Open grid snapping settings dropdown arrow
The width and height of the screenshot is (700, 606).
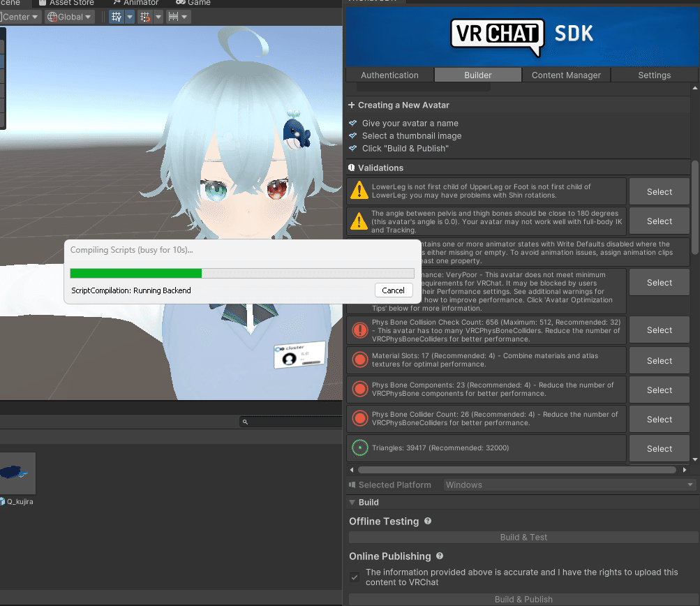tap(158, 17)
